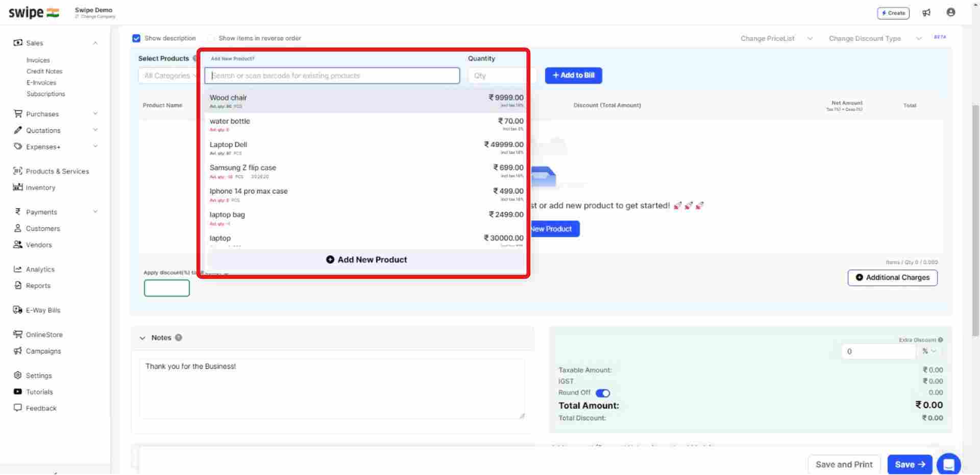Click Add New Product in dropdown footer

tap(366, 259)
